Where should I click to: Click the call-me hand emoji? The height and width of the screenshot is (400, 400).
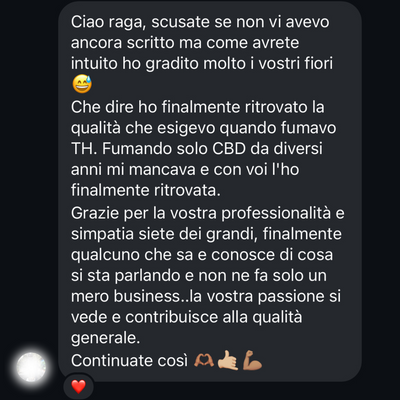click(228, 361)
